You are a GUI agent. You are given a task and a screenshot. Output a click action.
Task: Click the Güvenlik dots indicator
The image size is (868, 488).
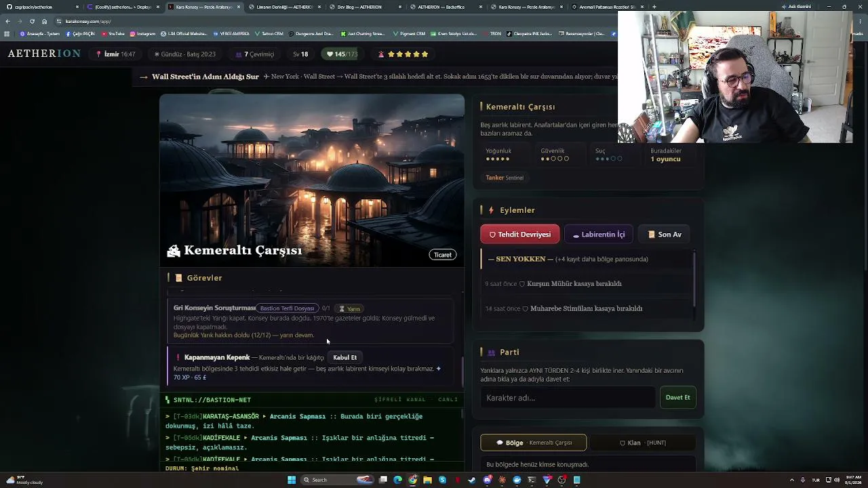[555, 159]
